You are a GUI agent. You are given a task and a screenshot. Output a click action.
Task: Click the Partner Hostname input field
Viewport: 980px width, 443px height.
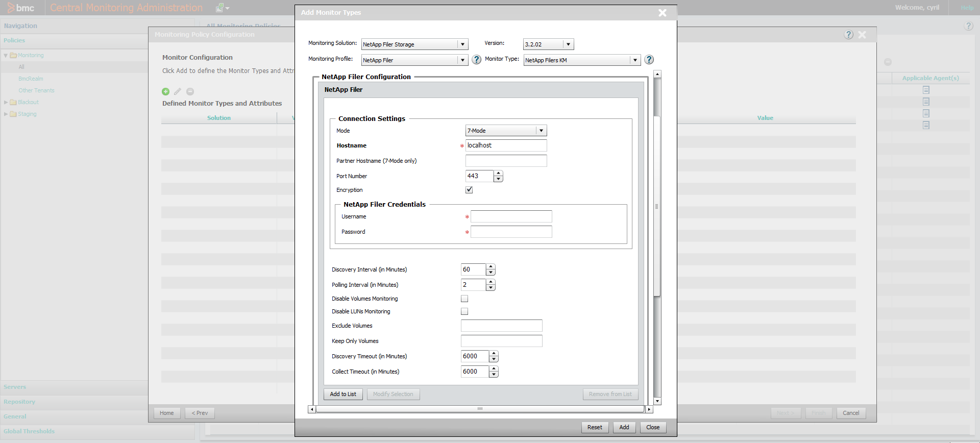point(506,161)
